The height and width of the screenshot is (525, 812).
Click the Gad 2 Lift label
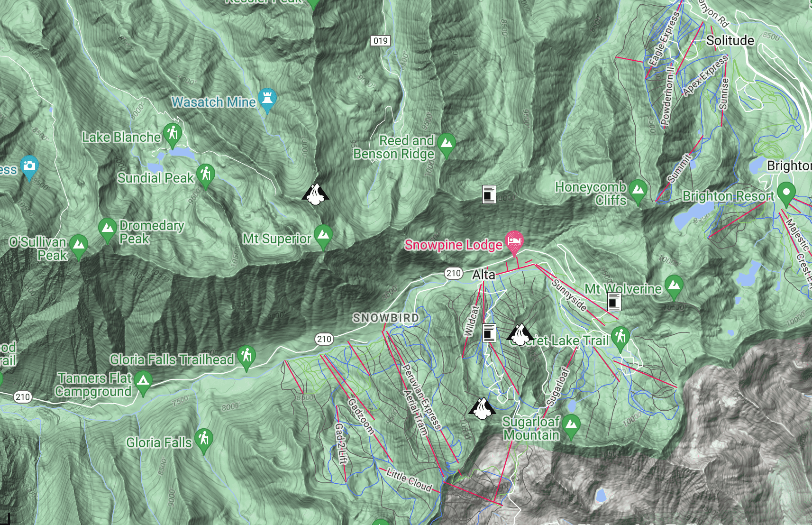341,443
